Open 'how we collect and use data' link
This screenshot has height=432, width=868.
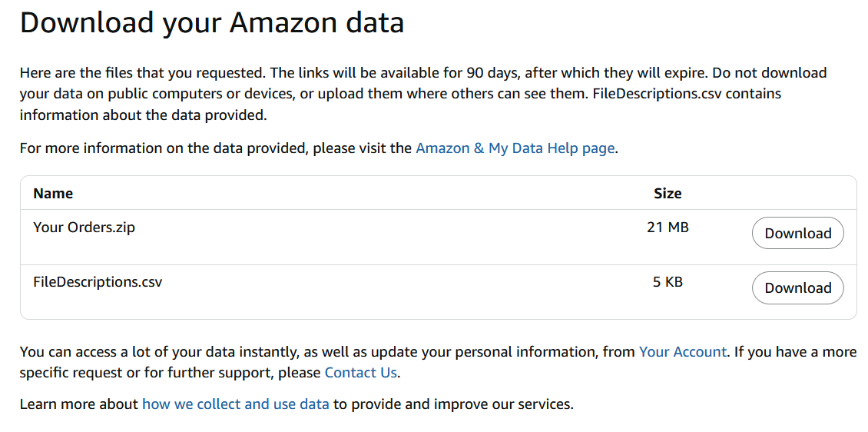coord(235,404)
